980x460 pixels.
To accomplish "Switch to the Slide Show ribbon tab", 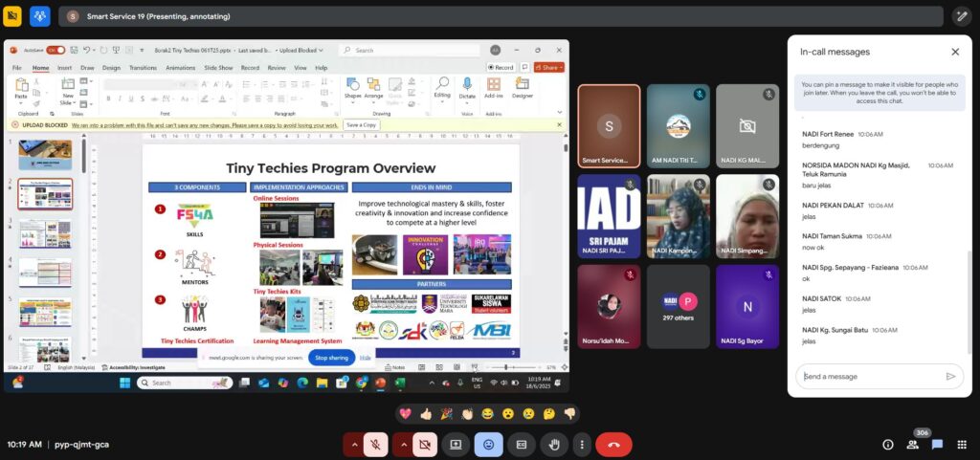I will click(218, 68).
